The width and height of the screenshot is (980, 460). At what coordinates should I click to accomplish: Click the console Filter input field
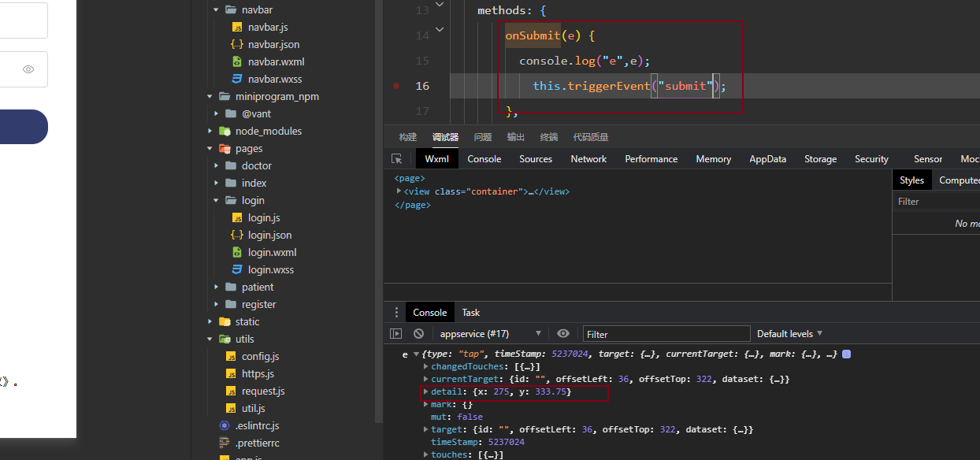pos(666,334)
